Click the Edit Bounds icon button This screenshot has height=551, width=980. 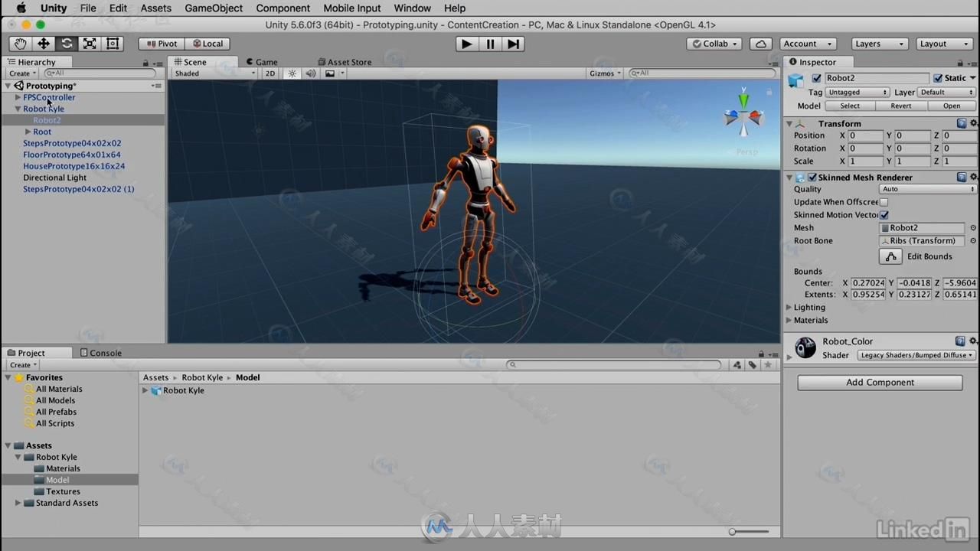point(890,256)
